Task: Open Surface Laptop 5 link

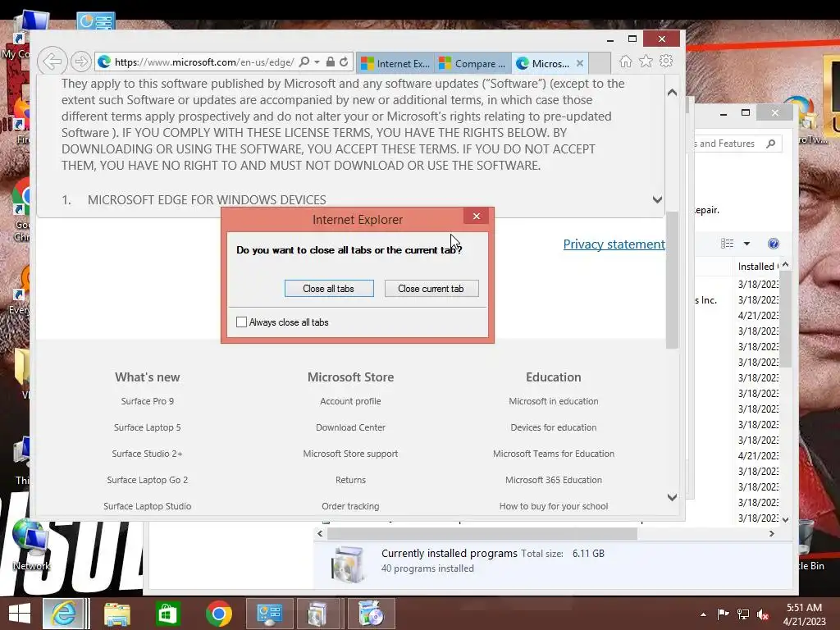Action: (148, 427)
